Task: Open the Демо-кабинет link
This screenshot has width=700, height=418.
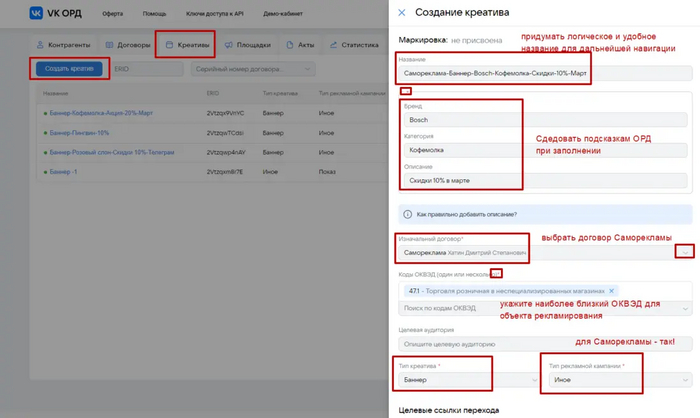Action: point(283,14)
